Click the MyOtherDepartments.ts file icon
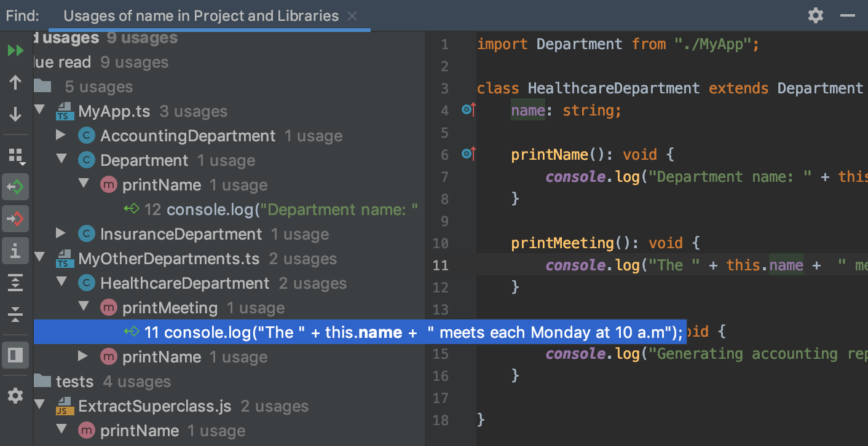The height and width of the screenshot is (446, 868). tap(64, 259)
